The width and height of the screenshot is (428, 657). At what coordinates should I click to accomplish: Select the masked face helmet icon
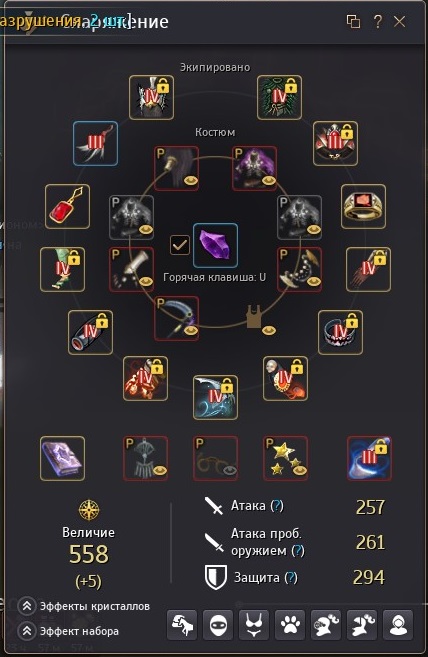(218, 626)
